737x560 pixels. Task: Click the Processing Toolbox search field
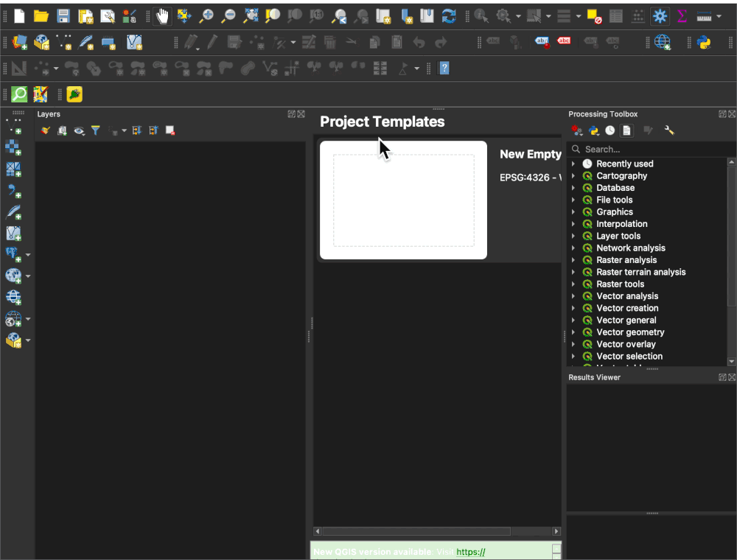651,150
